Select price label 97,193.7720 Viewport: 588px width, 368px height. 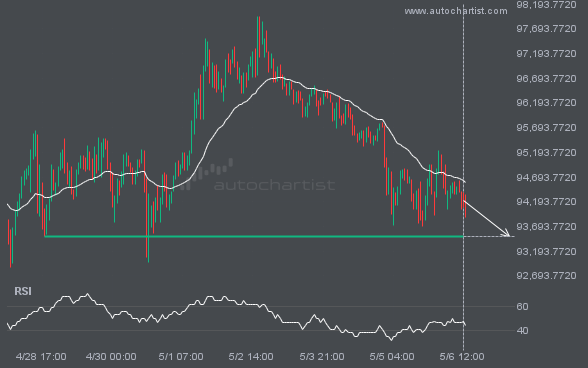tap(546, 54)
